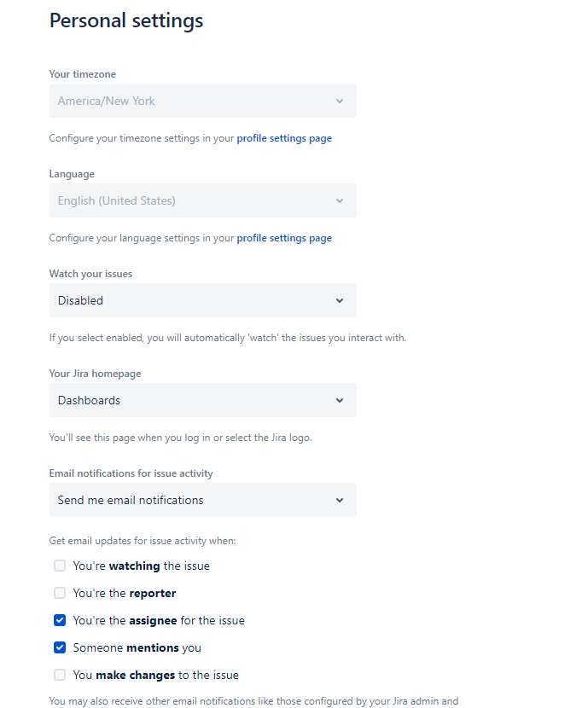
Task: Open the Email notifications dropdown
Action: [x=202, y=500]
